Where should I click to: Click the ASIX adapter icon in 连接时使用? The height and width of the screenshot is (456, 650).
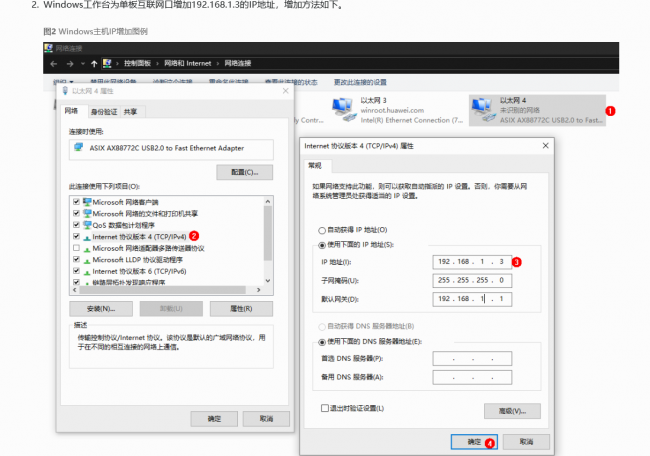click(x=78, y=148)
